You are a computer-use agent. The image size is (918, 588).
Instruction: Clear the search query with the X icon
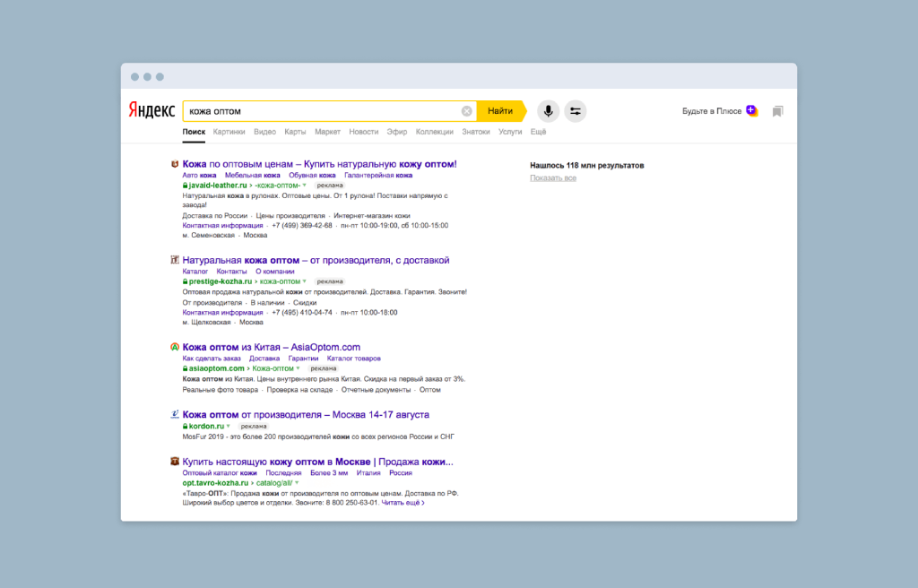click(466, 111)
